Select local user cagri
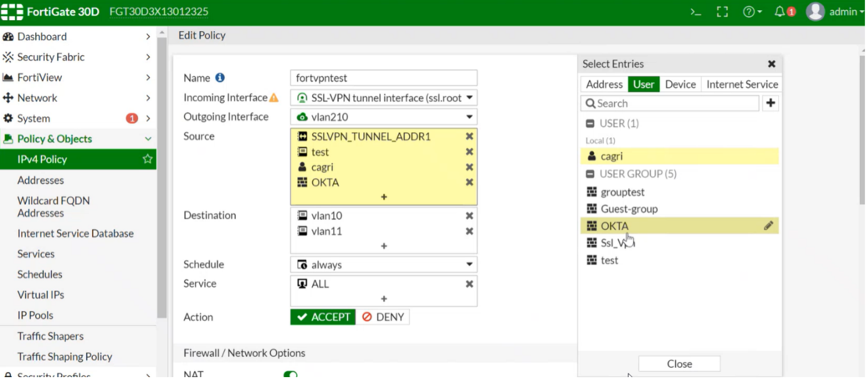The height and width of the screenshot is (379, 868). click(x=680, y=157)
